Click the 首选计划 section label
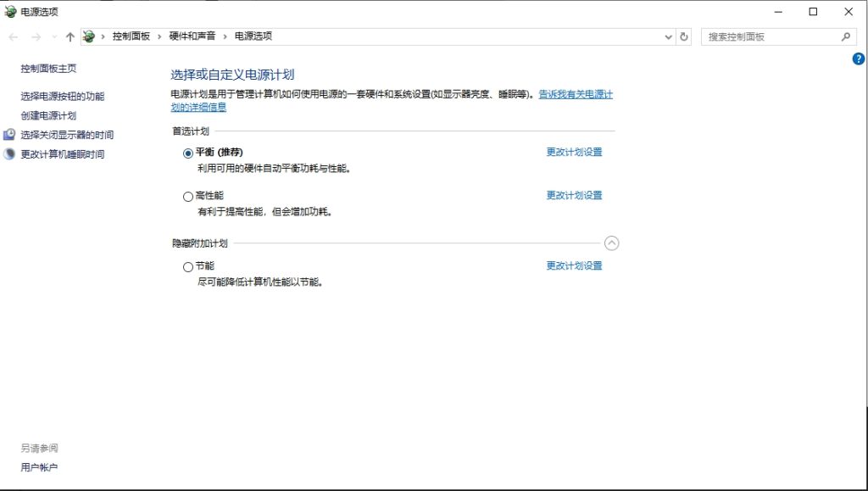The width and height of the screenshot is (868, 491). tap(191, 131)
